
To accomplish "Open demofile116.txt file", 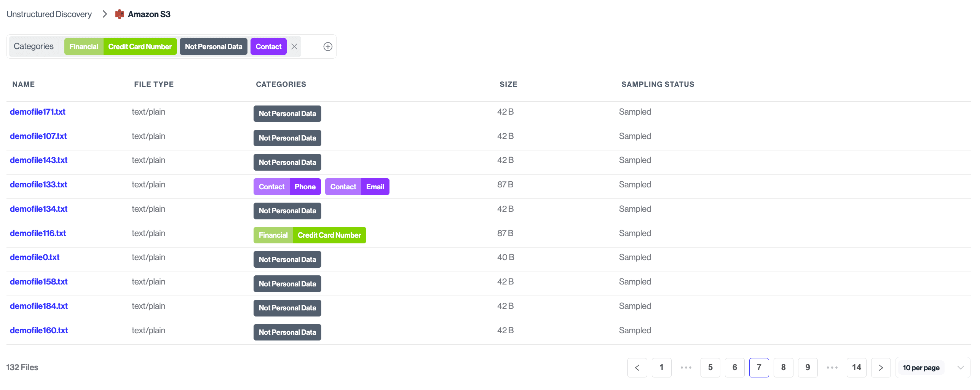I will [38, 233].
